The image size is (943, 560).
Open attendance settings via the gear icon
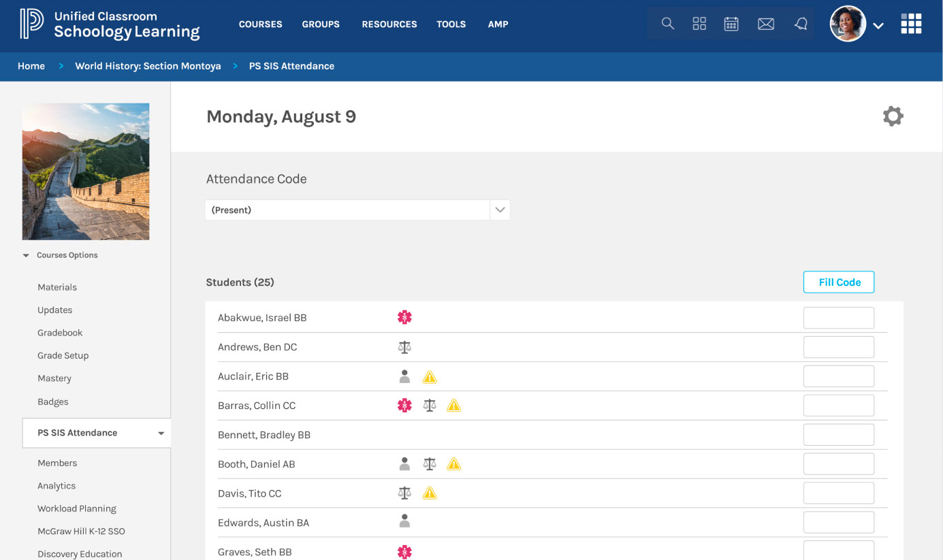(x=893, y=116)
